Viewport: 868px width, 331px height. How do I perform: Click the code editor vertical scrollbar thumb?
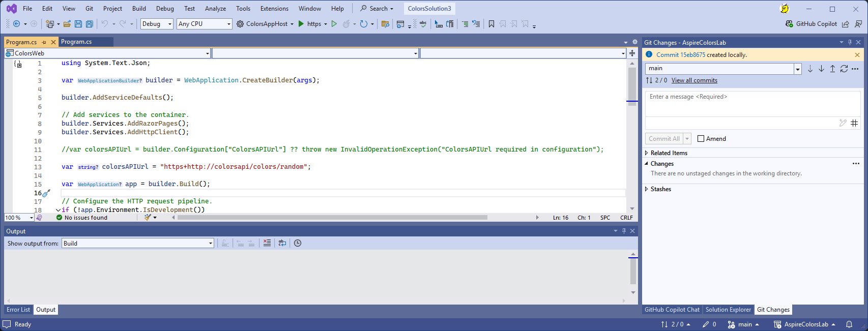point(632,84)
